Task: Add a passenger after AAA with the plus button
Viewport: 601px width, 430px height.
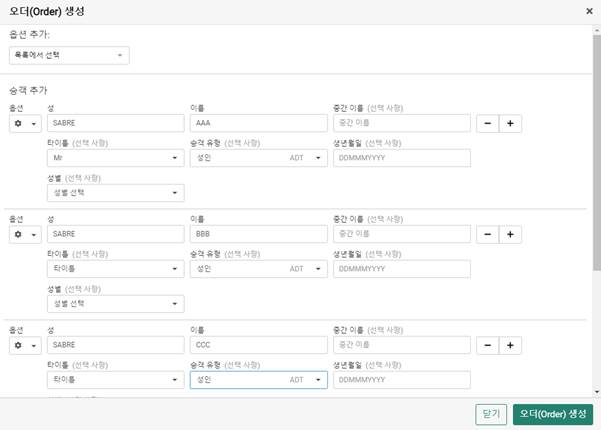Action: click(510, 123)
